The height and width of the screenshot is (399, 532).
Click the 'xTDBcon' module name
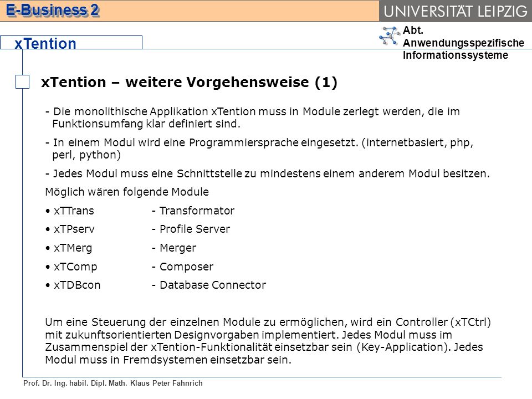pyautogui.click(x=77, y=285)
